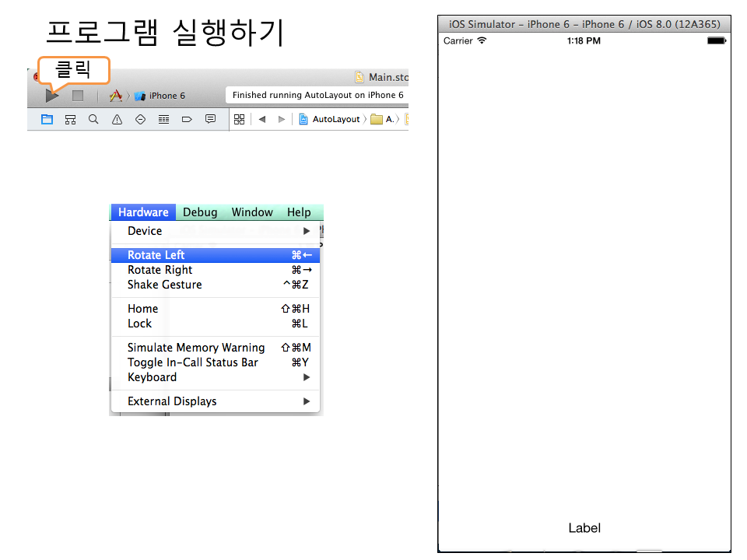Select the iPhone 6 scheme destination

(x=160, y=96)
